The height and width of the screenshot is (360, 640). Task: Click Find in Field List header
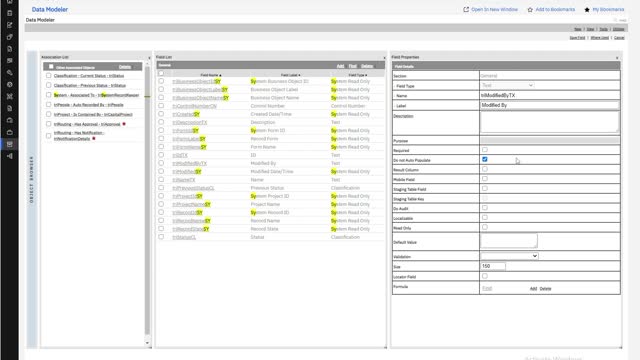(353, 66)
